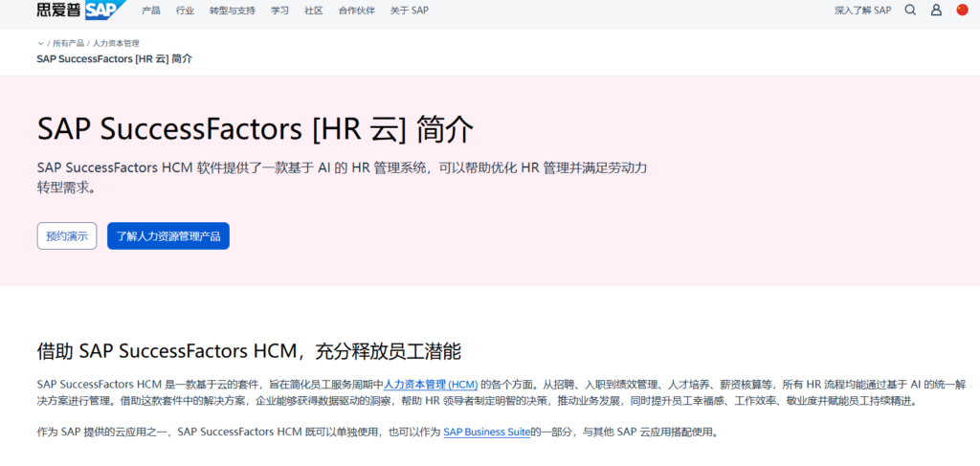Click the 思爱普 brand text
Screen dimensions: 980x466
(58, 10)
